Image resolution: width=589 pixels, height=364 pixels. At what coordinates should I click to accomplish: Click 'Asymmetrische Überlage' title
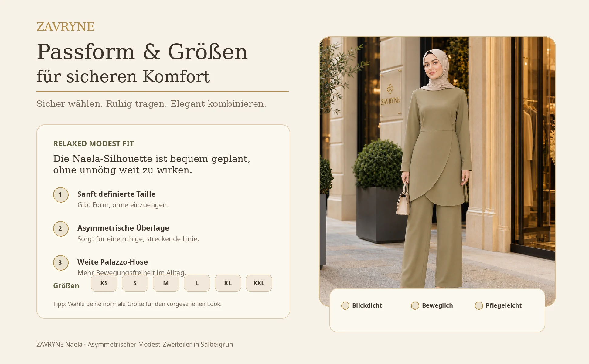point(123,228)
